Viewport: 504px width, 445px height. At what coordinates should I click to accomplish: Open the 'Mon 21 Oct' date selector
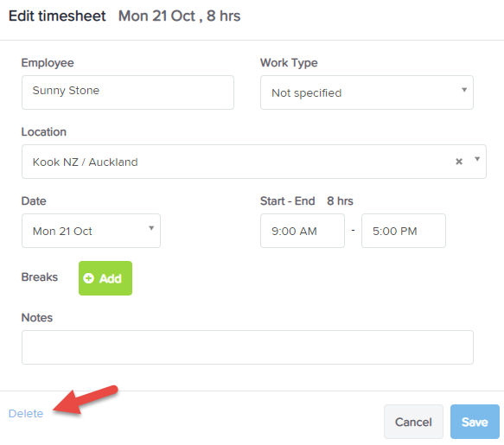click(91, 231)
